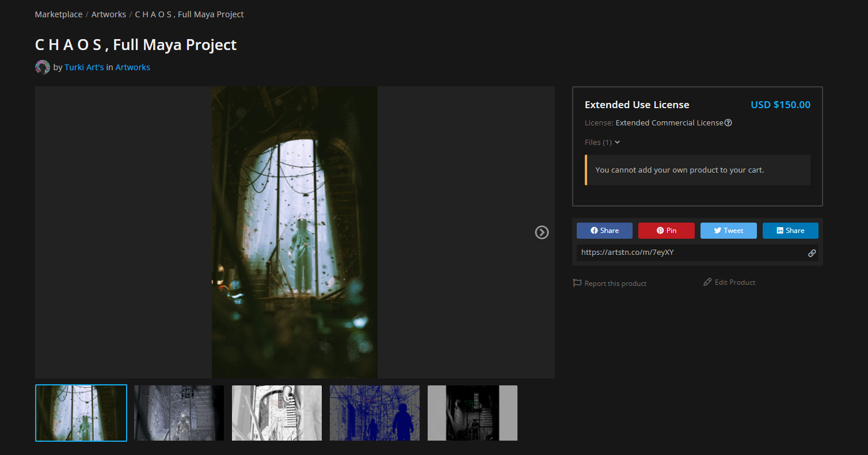This screenshot has width=868, height=455.
Task: Click Extended Commercial License text
Action: click(x=669, y=123)
